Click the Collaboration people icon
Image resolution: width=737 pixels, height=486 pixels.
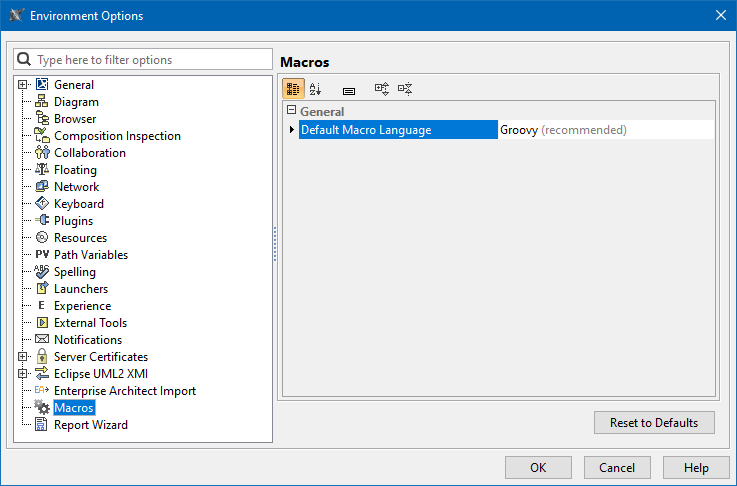click(42, 152)
